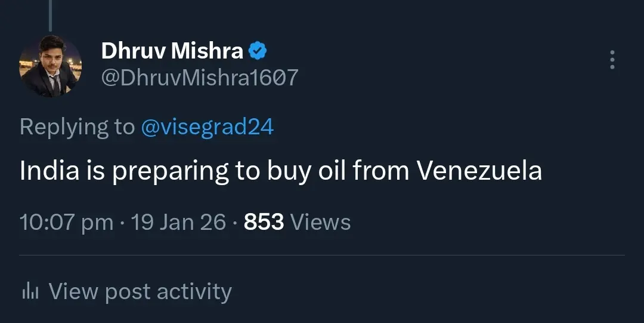Click the word "Venezuela" in the post
The width and height of the screenshot is (644, 323).
coord(479,171)
